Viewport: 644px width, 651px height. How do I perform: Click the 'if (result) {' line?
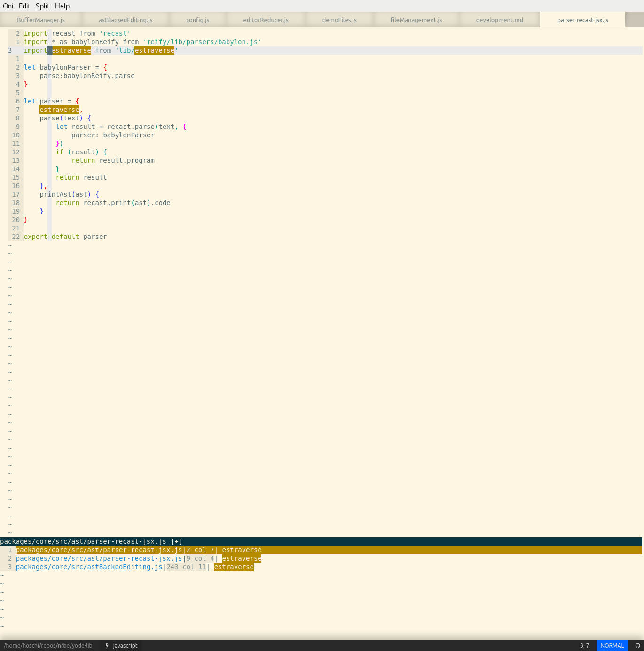coord(81,152)
